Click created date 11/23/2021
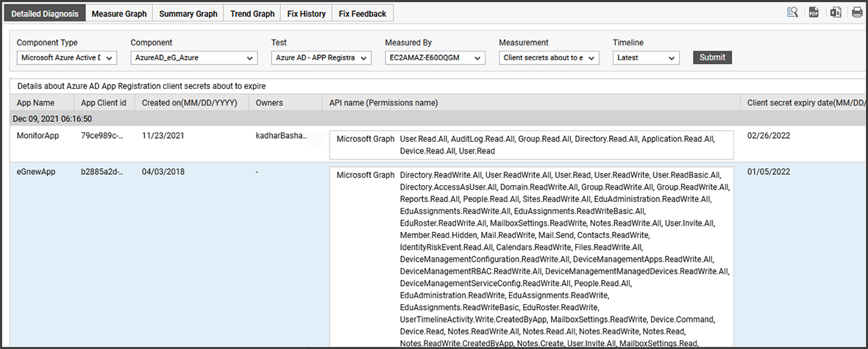The image size is (868, 349). point(161,135)
